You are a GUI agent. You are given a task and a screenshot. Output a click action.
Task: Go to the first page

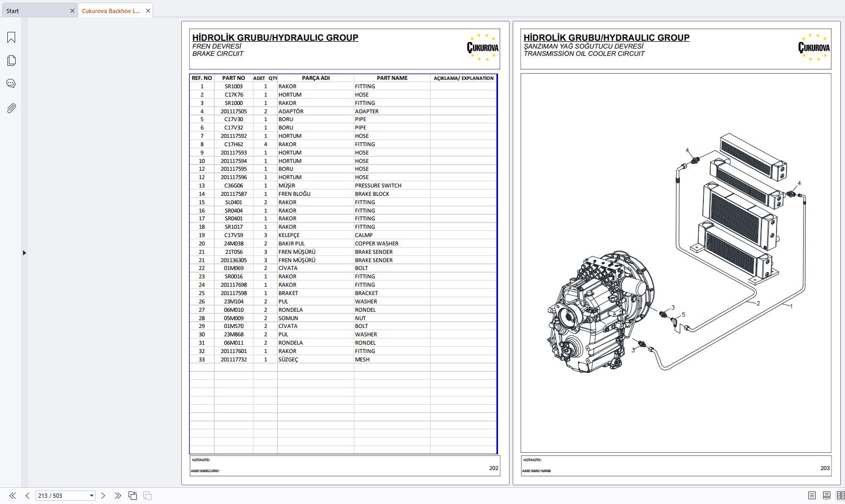point(12,496)
